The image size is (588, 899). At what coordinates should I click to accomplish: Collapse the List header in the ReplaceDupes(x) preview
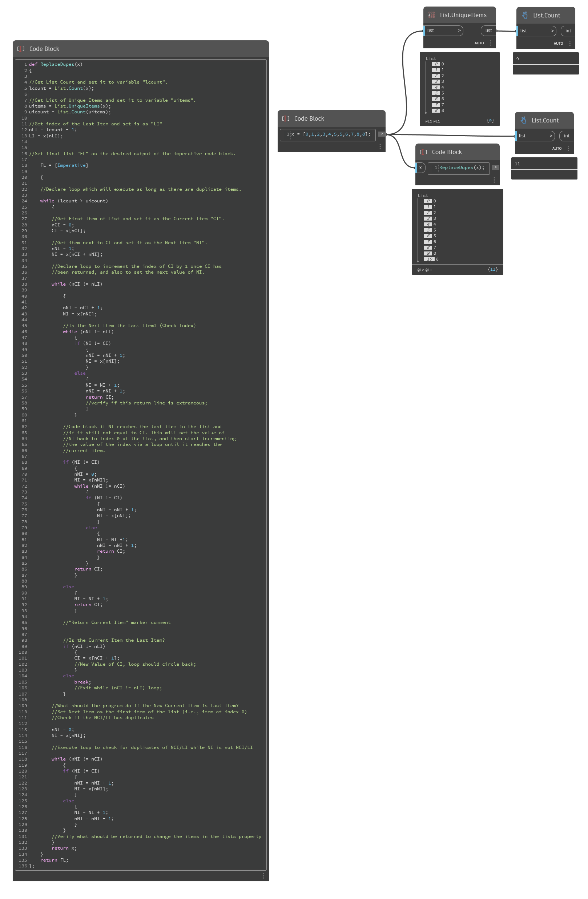pyautogui.click(x=423, y=195)
